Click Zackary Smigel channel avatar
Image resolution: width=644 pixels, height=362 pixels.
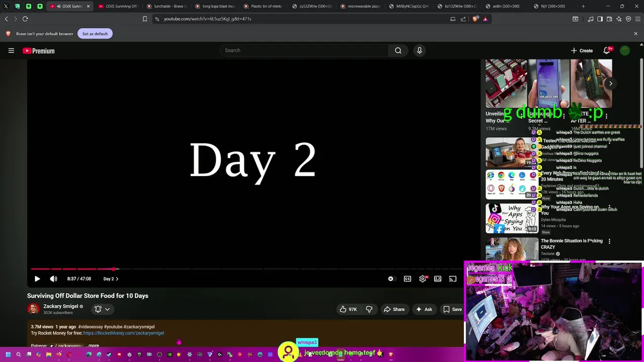(x=33, y=309)
